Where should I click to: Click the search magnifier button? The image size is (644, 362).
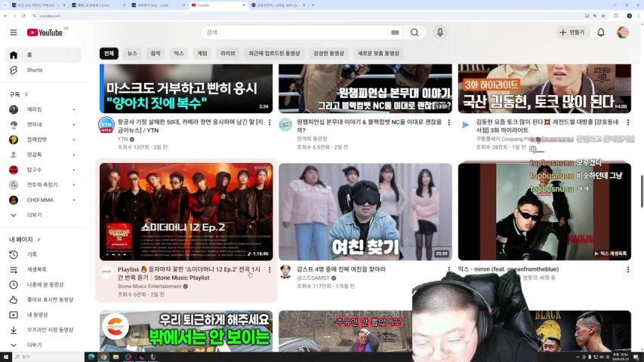pyautogui.click(x=414, y=32)
